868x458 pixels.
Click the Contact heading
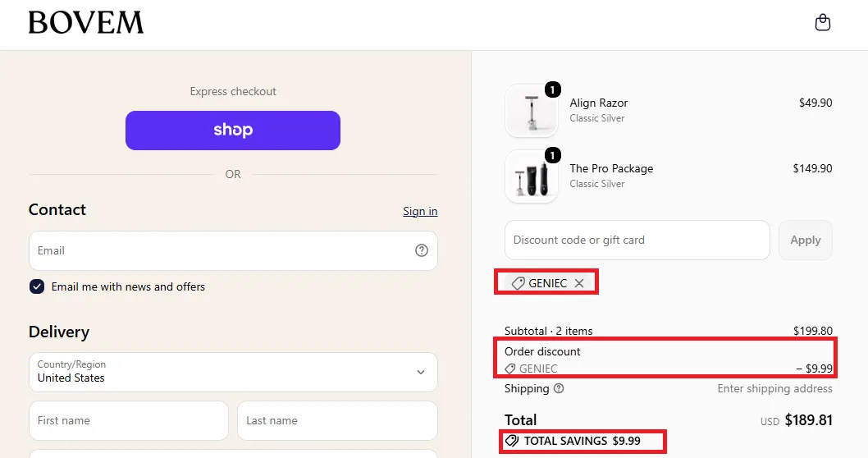57,209
